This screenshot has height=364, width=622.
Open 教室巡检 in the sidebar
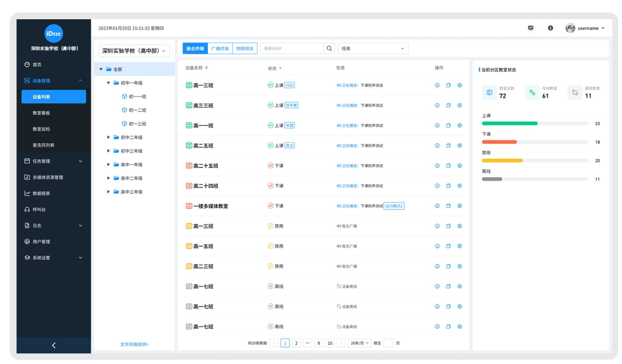41,129
